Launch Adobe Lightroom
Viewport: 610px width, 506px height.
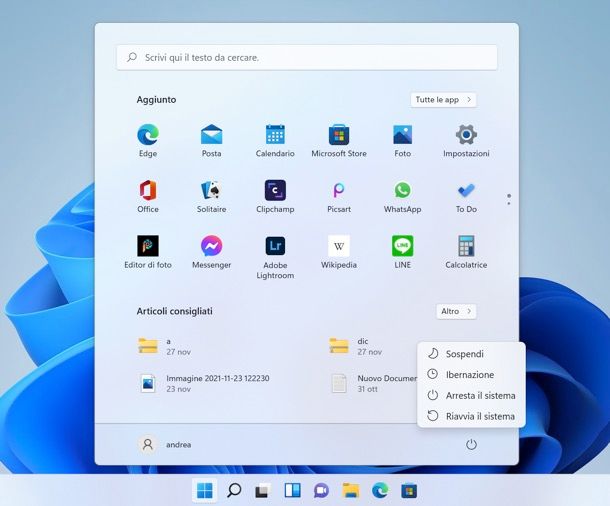(275, 257)
